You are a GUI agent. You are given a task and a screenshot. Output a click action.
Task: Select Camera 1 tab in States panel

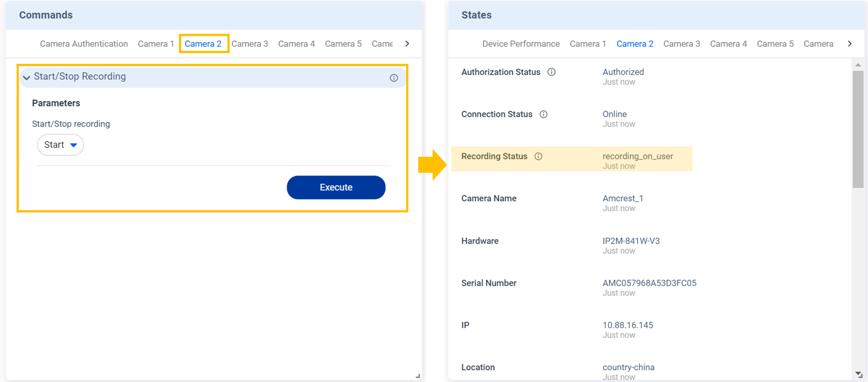pyautogui.click(x=587, y=44)
